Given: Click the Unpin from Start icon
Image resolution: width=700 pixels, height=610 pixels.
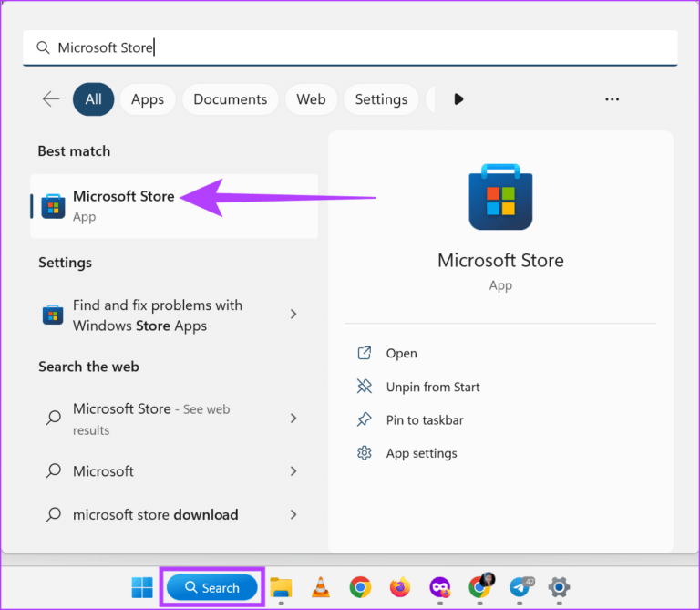Looking at the screenshot, I should coord(365,387).
